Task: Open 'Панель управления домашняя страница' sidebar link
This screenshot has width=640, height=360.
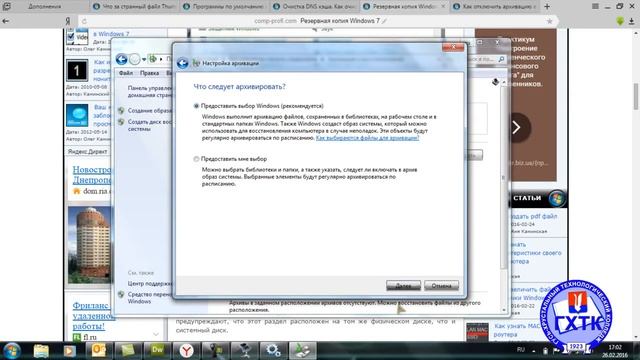Action: click(149, 91)
